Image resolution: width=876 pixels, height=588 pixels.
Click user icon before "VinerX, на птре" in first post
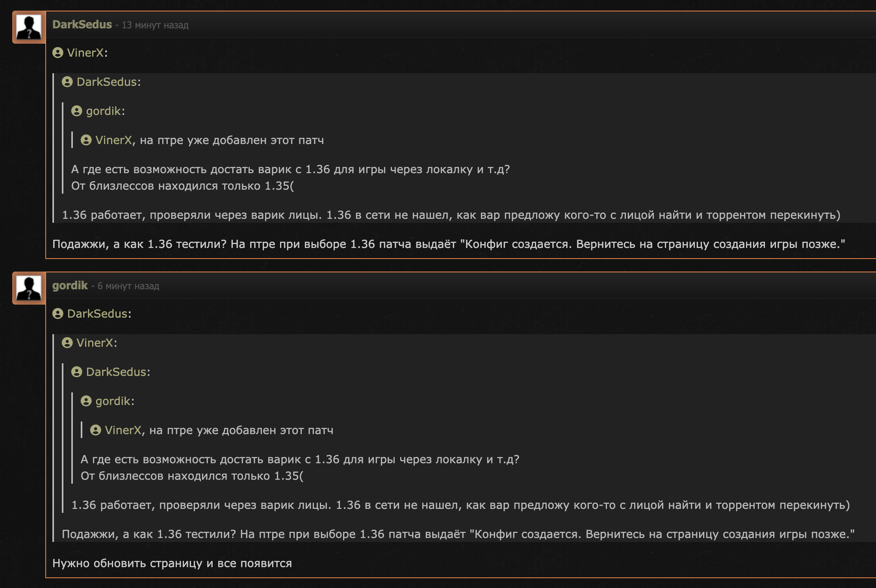pyautogui.click(x=86, y=140)
